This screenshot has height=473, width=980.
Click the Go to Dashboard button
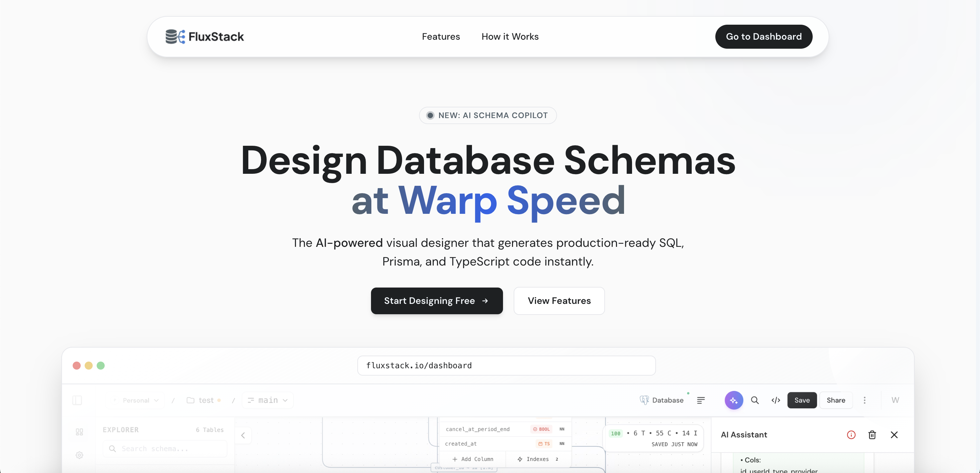pyautogui.click(x=764, y=37)
